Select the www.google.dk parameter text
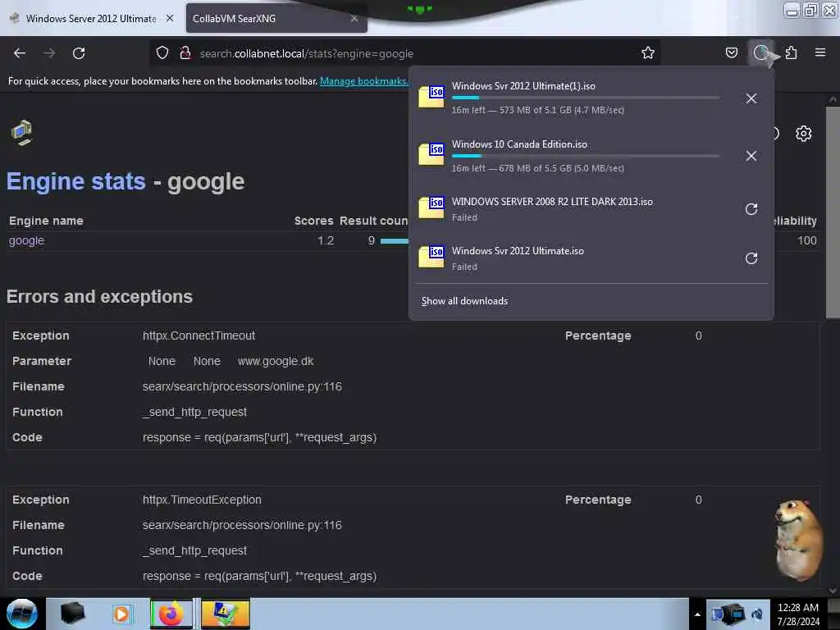Viewport: 840px width, 630px height. pos(276,362)
